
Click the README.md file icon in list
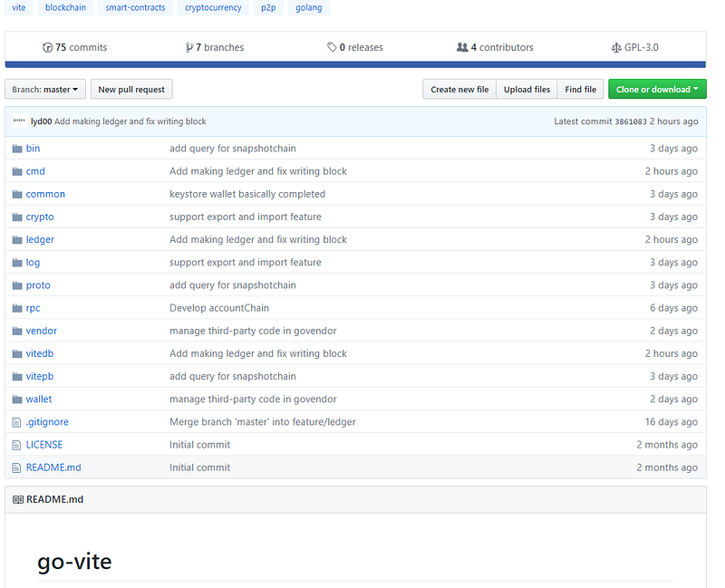pyautogui.click(x=16, y=468)
